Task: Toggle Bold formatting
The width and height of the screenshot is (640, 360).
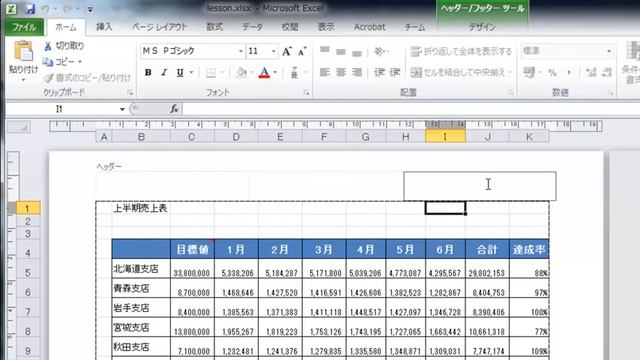Action: (148, 73)
